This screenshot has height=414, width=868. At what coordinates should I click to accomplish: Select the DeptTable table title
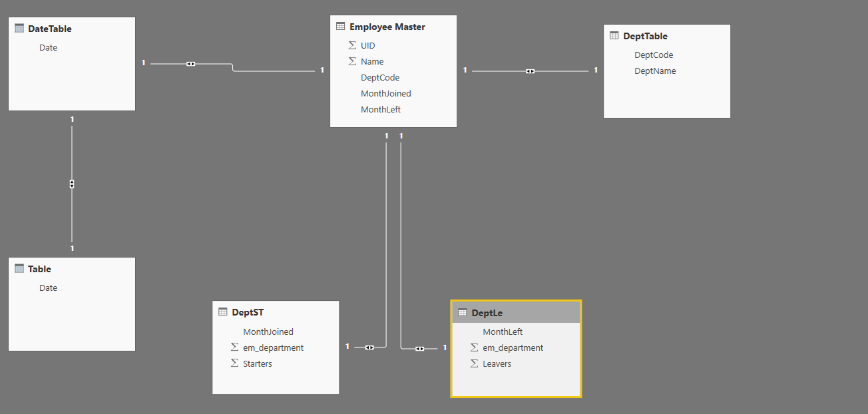pyautogui.click(x=645, y=36)
